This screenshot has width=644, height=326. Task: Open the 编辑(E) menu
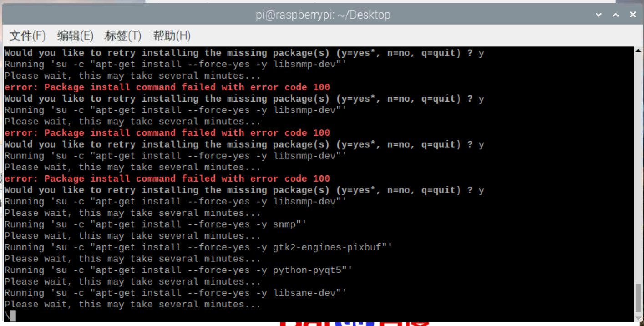[x=75, y=36]
